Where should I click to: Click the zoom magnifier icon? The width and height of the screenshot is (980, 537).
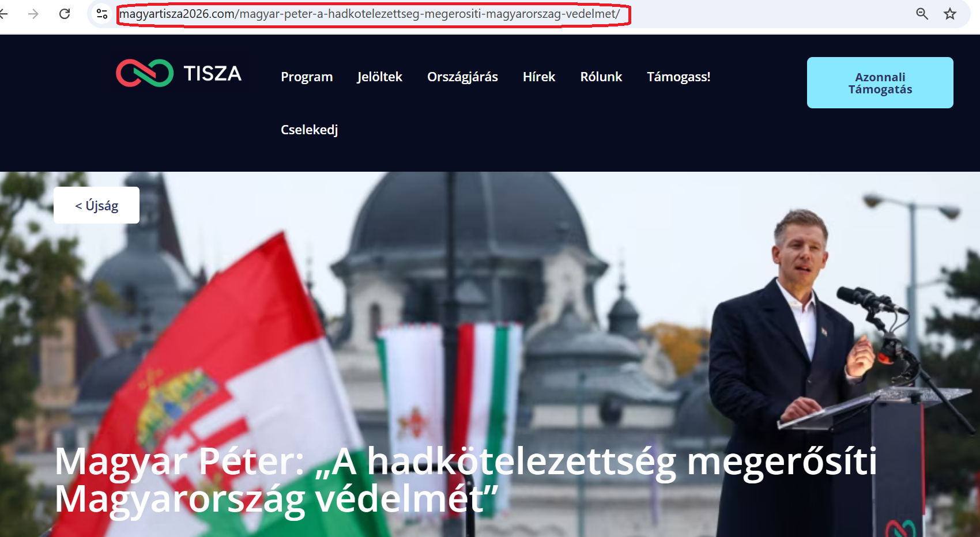922,14
